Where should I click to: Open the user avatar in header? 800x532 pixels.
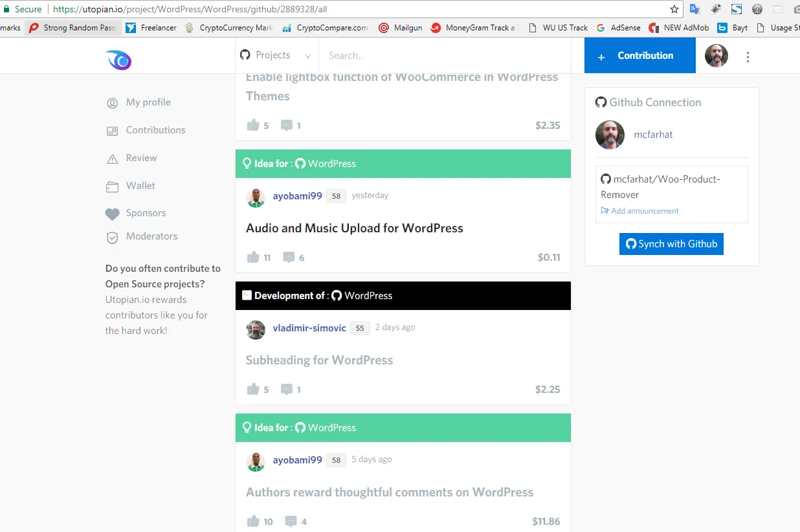click(717, 56)
